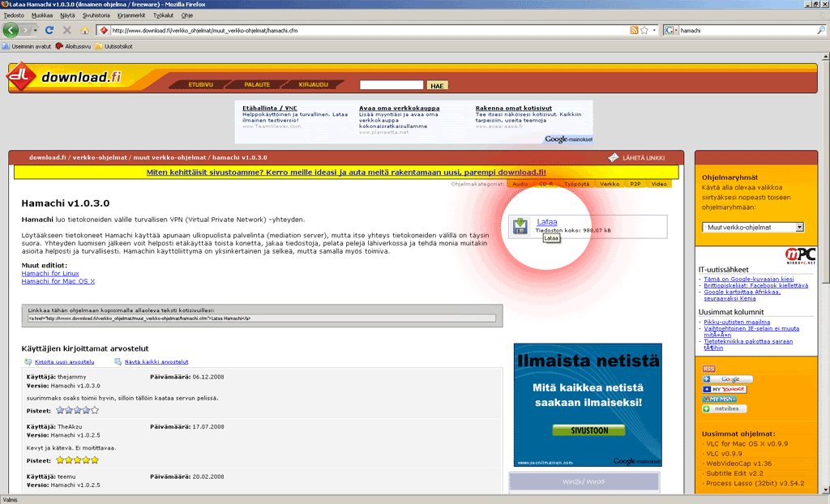Image resolution: width=830 pixels, height=504 pixels.
Task: Subscribe via RSS icon in address bar
Action: (x=634, y=30)
